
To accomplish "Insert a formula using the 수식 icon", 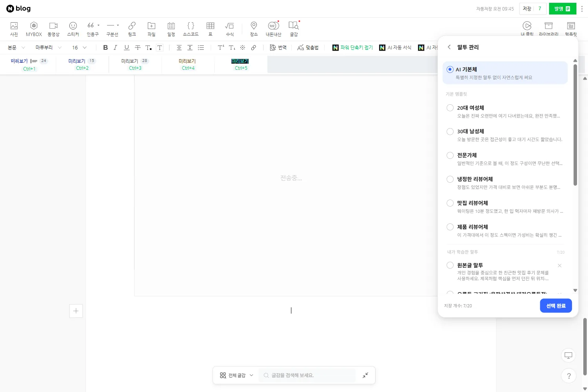I will tap(230, 29).
